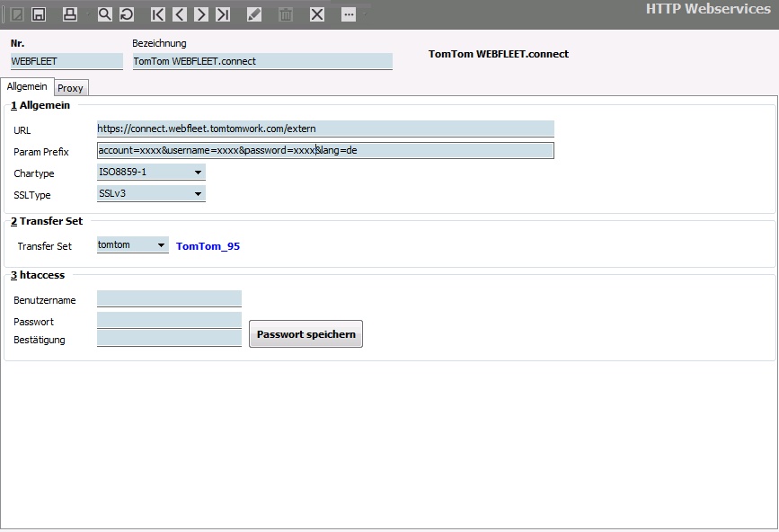Click the Nr. field containing WEBFLEET
Image resolution: width=779 pixels, height=532 pixels.
point(66,61)
